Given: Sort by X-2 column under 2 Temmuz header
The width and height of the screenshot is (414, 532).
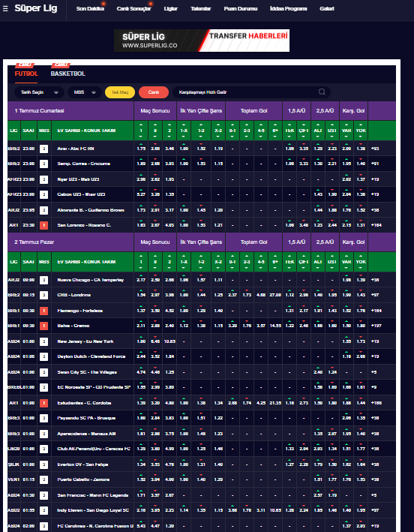Looking at the screenshot, I should (218, 262).
